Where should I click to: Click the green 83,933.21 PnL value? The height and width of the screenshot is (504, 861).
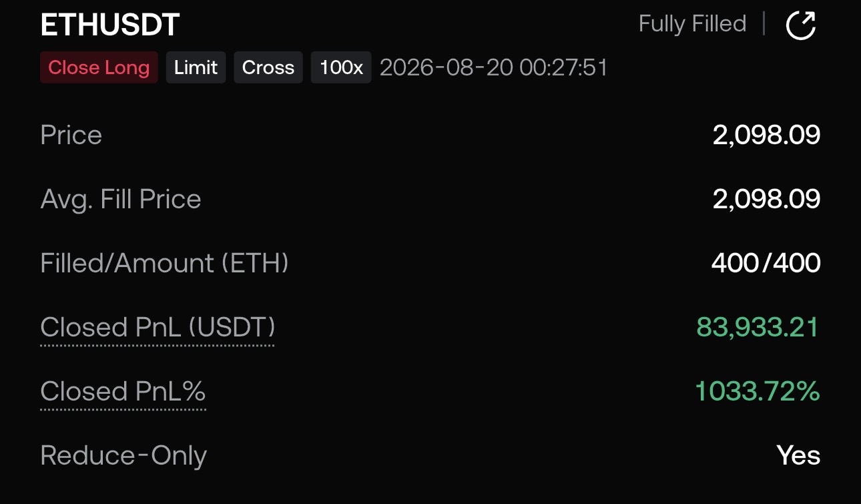tap(758, 327)
